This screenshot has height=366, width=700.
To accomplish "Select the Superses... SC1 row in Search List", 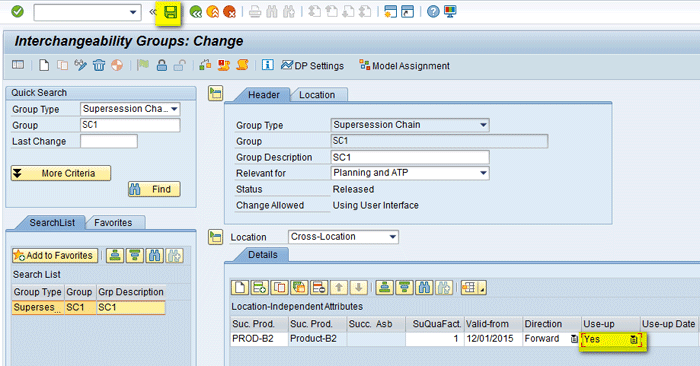I will pyautogui.click(x=88, y=308).
